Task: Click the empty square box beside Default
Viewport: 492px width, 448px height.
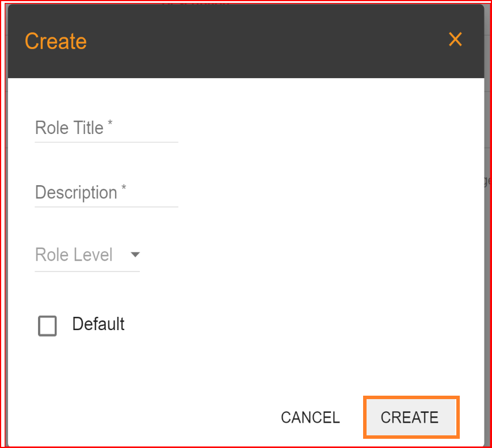Action: point(47,326)
